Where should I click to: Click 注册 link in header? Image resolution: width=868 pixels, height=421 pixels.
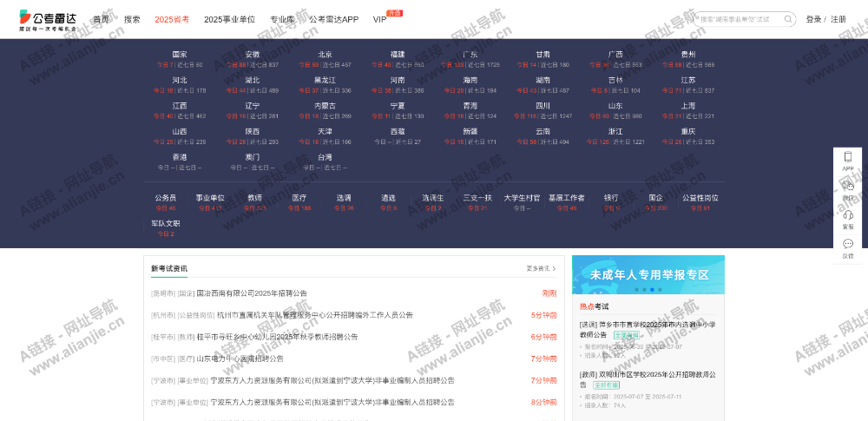click(838, 19)
